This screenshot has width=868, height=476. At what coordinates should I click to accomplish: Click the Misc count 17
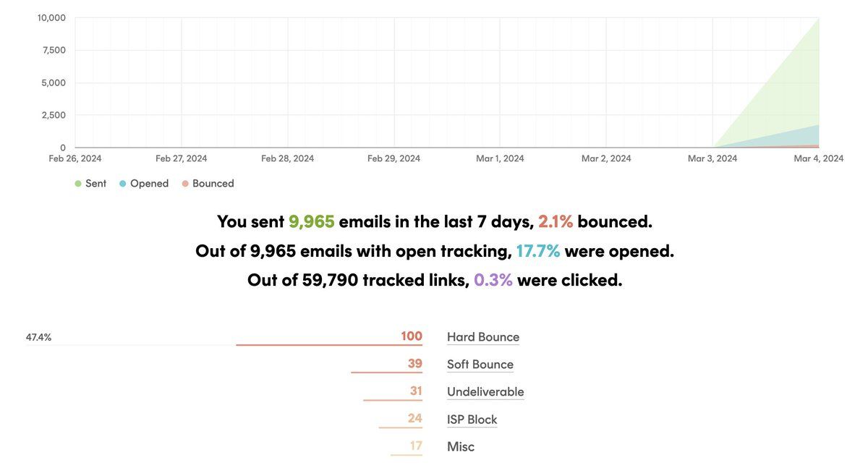click(415, 446)
